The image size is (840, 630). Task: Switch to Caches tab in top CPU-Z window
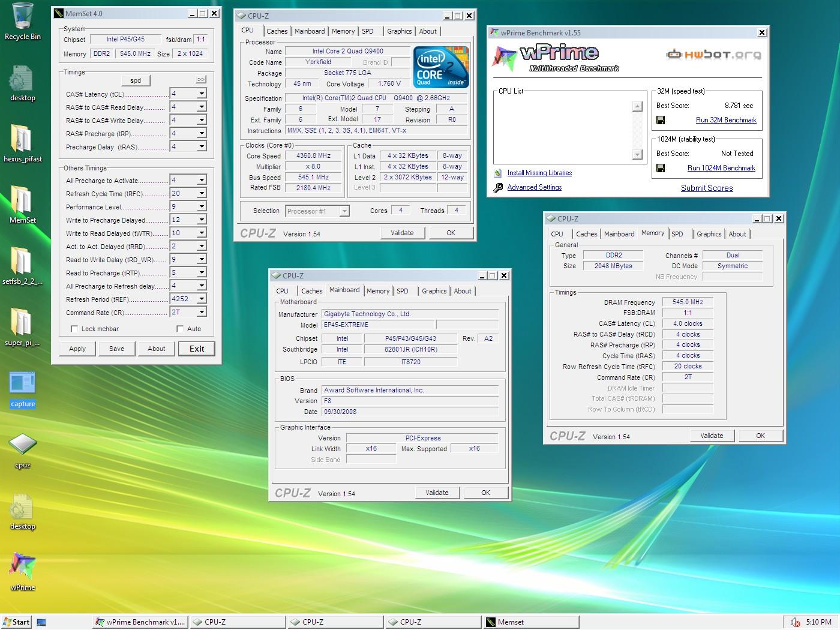click(x=277, y=31)
